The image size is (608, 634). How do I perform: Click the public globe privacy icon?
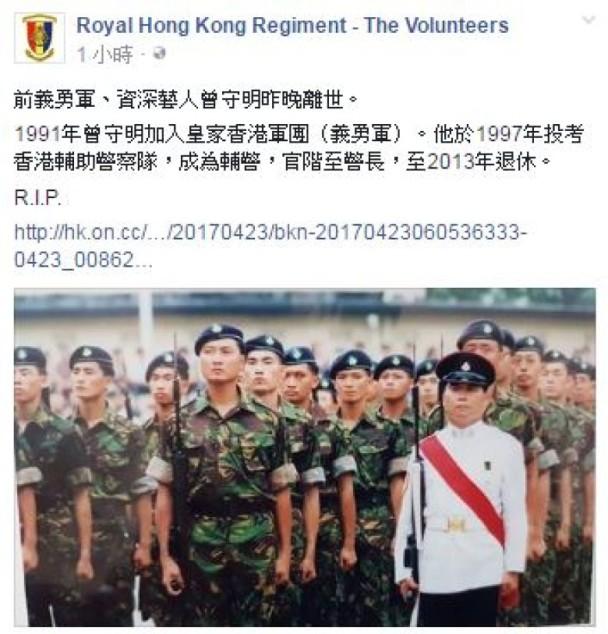coord(160,53)
